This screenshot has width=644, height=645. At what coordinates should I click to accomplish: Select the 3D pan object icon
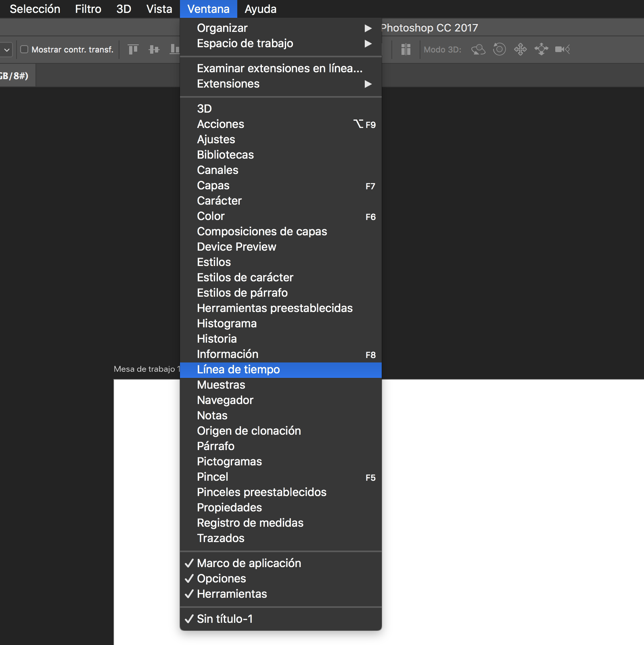pyautogui.click(x=520, y=49)
